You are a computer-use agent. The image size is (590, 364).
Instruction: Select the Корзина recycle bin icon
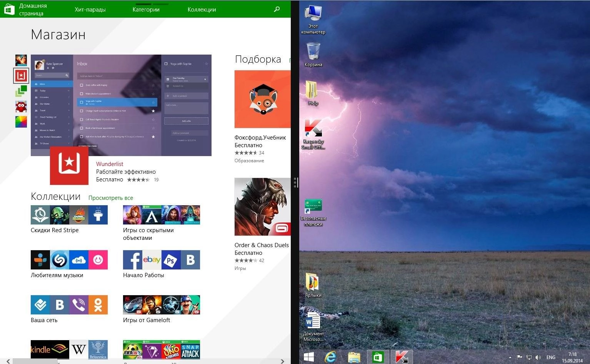click(313, 55)
